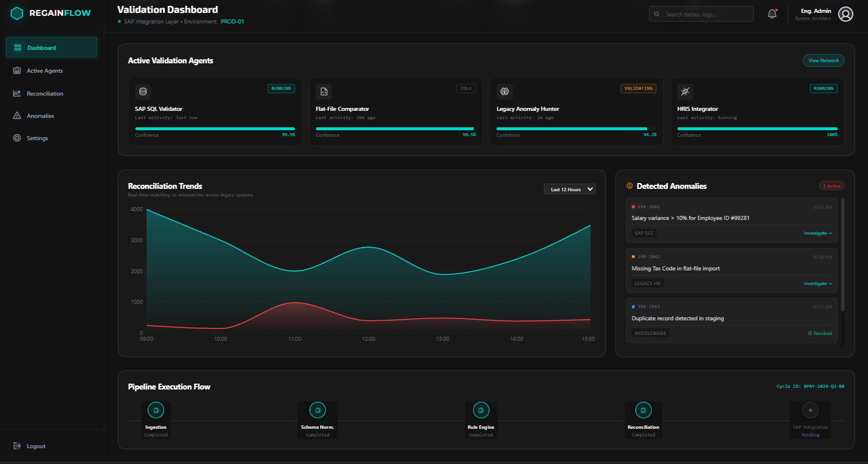Click the pending SAP Integration step icon
868x464 pixels.
[810, 410]
